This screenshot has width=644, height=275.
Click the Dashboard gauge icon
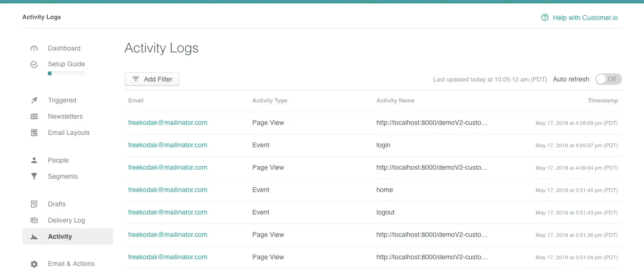34,49
